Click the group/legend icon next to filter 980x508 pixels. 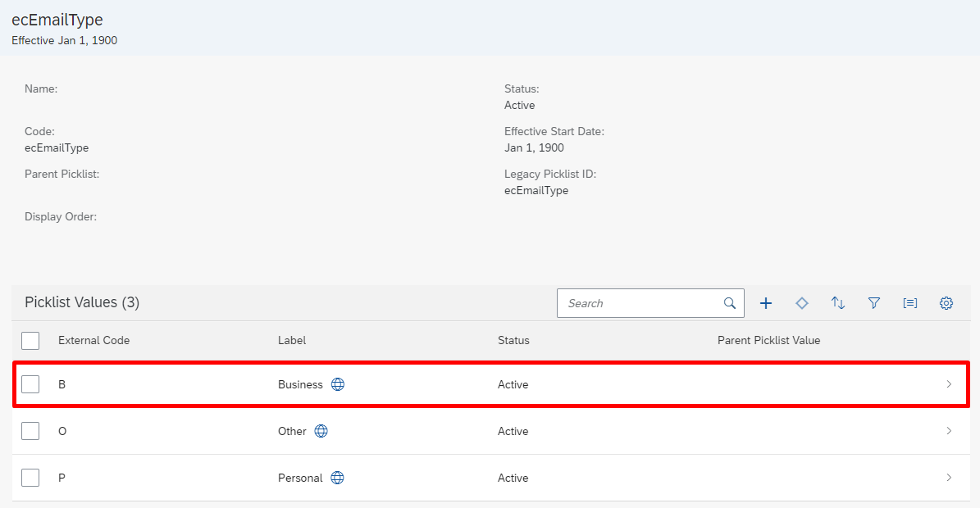pos(909,302)
